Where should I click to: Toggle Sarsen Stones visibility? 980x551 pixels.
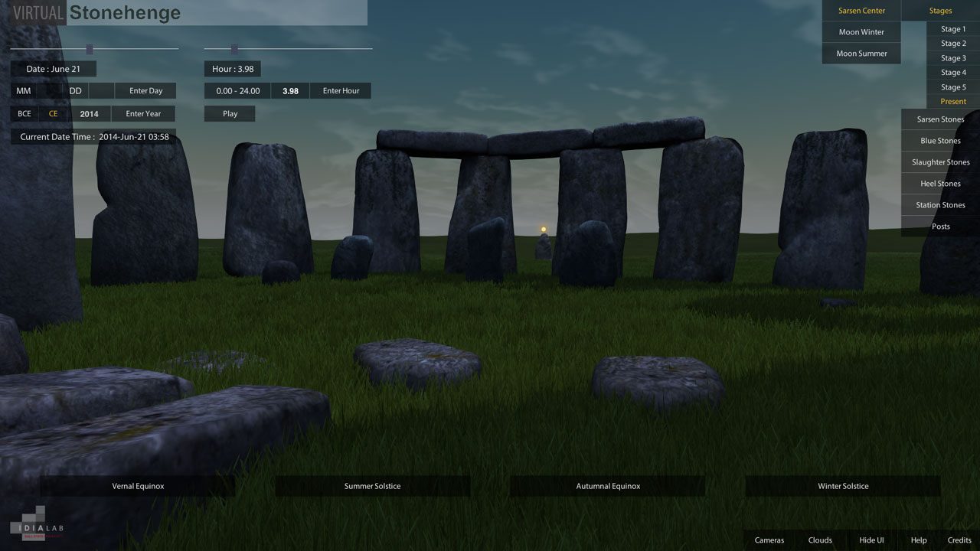click(x=940, y=119)
